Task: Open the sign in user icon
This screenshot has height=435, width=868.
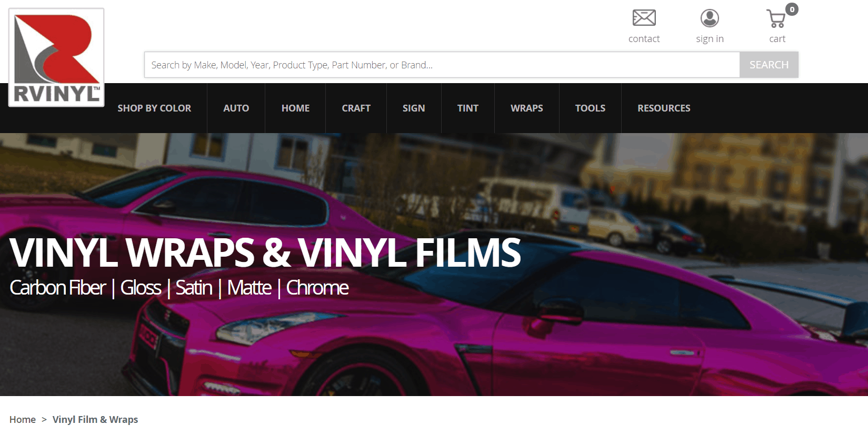Action: [710, 18]
